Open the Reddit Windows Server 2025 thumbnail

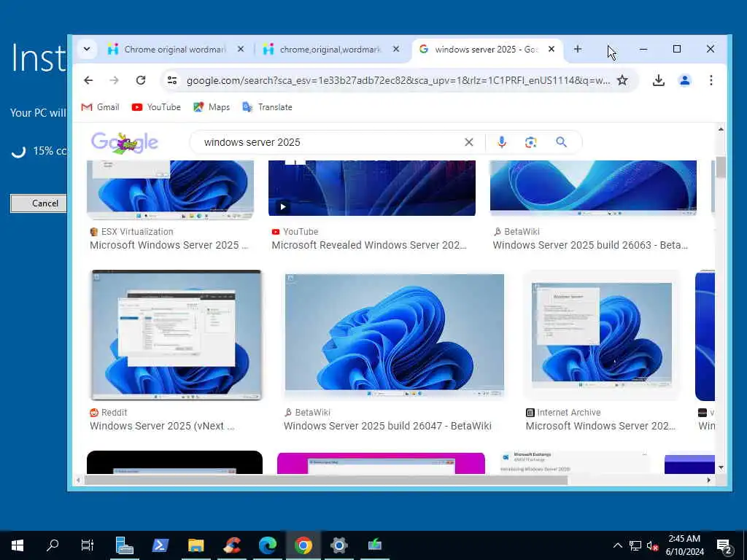pos(177,335)
